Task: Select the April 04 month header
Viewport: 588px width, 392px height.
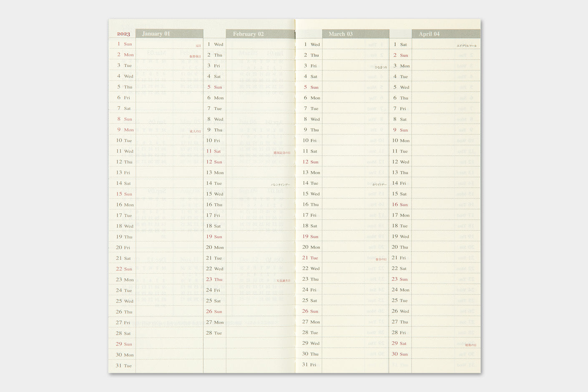Action: point(445,34)
